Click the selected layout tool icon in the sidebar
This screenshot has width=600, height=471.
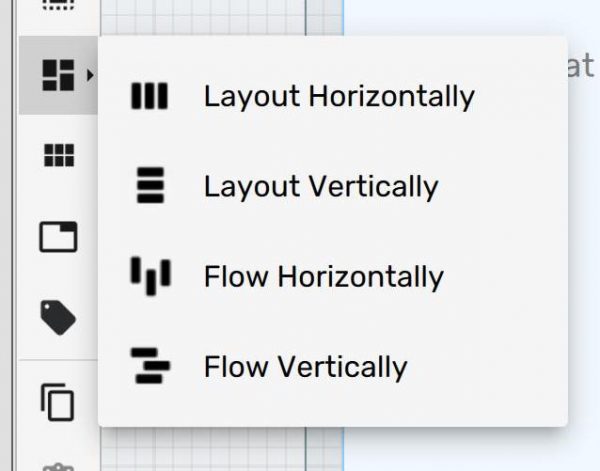pos(57,75)
